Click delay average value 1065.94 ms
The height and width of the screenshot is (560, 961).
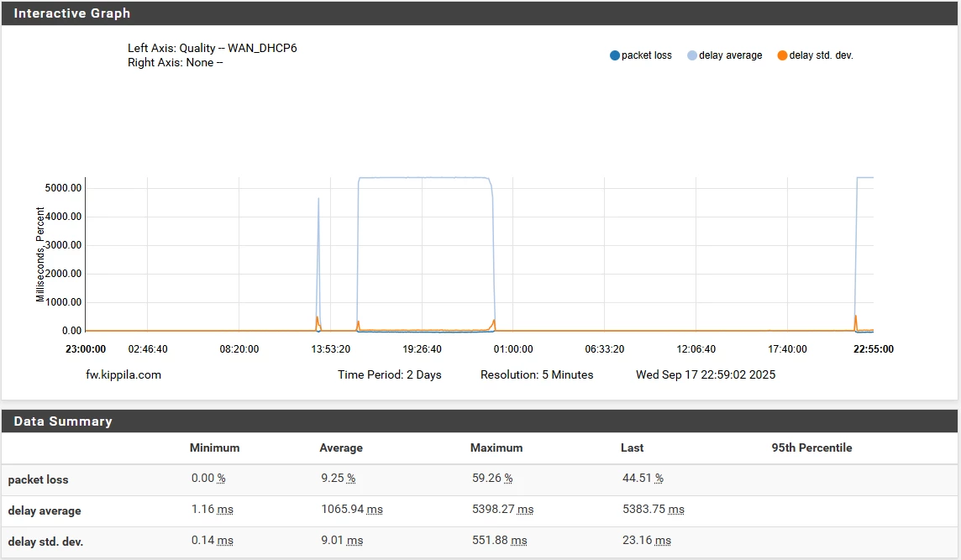pos(352,509)
